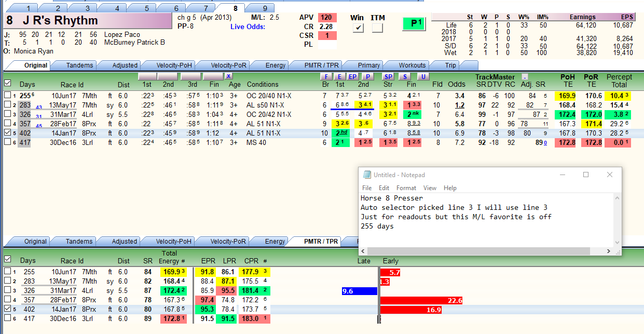
Task: Click the TrackMaster column header
Action: point(495,77)
